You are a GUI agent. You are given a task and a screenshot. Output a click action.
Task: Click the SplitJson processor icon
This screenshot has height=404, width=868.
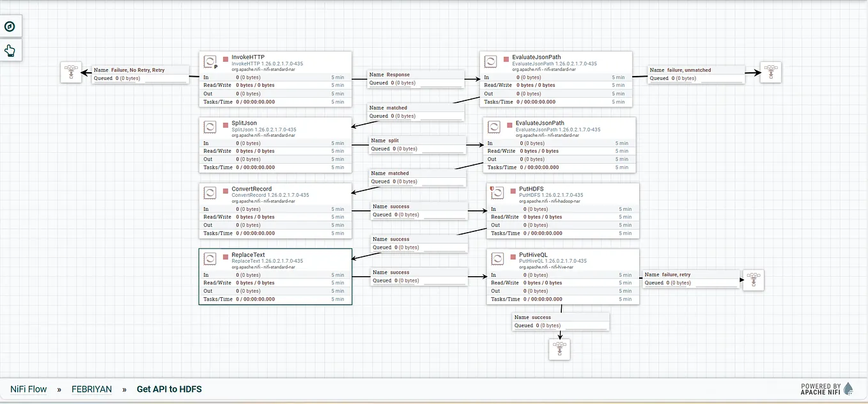[x=210, y=127]
